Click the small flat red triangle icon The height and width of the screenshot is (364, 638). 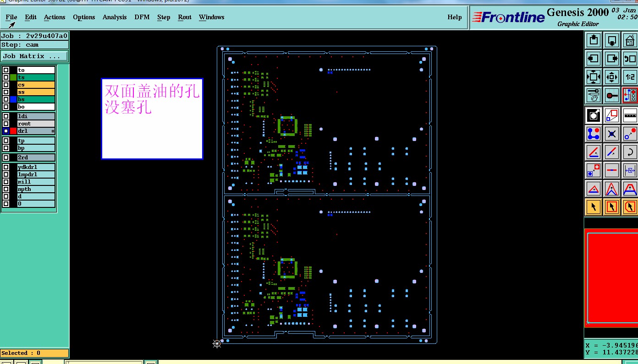point(594,189)
